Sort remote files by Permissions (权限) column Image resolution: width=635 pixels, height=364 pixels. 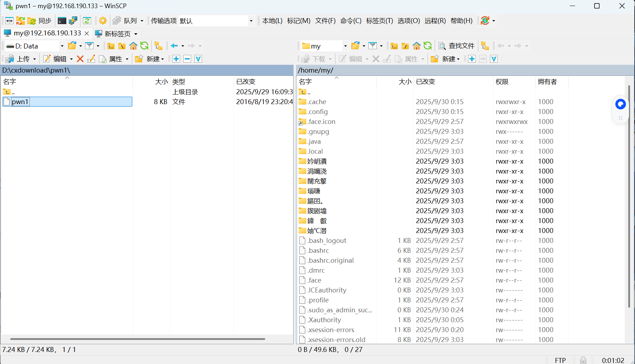(514, 81)
